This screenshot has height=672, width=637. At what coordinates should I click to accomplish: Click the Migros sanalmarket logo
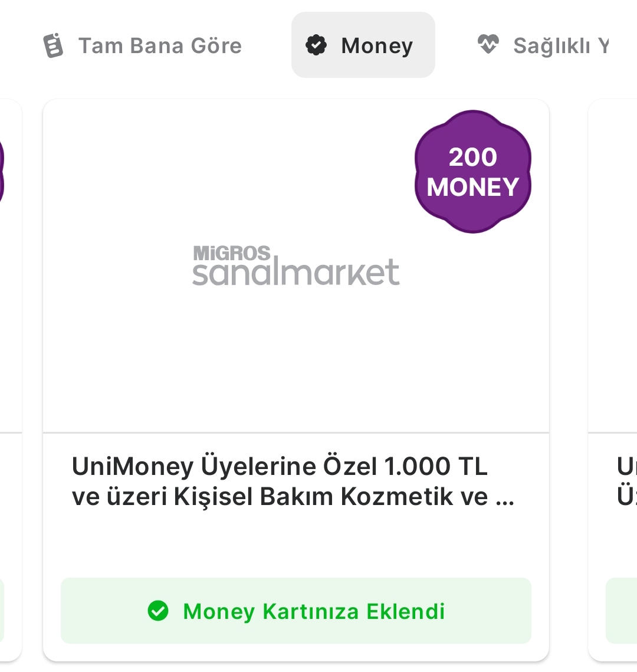coord(296,265)
